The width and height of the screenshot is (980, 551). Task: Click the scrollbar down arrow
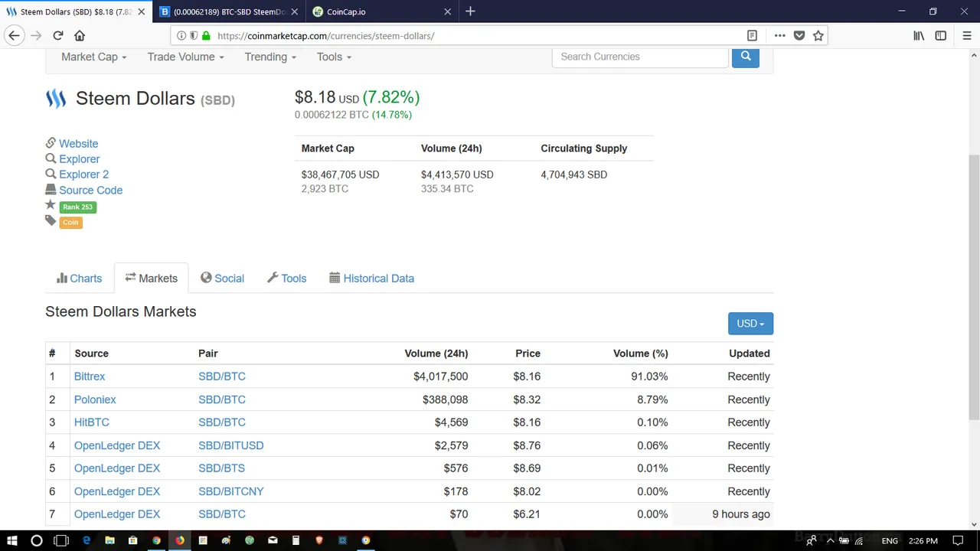[x=974, y=524]
